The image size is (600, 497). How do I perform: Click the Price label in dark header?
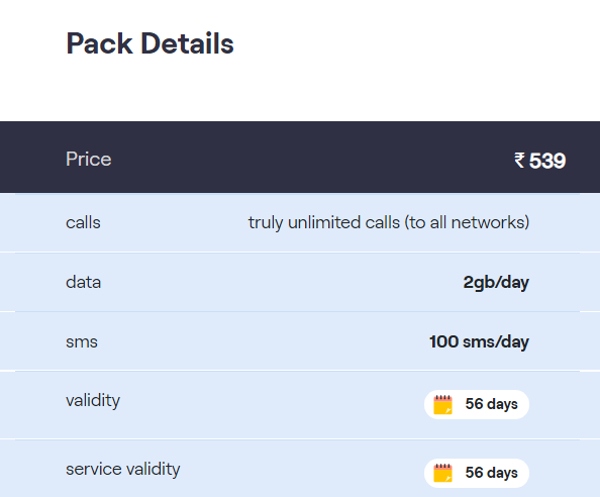coord(88,159)
